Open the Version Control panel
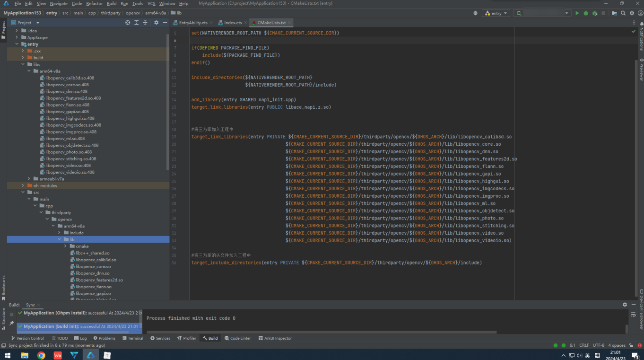This screenshot has height=360, width=644. click(27, 338)
